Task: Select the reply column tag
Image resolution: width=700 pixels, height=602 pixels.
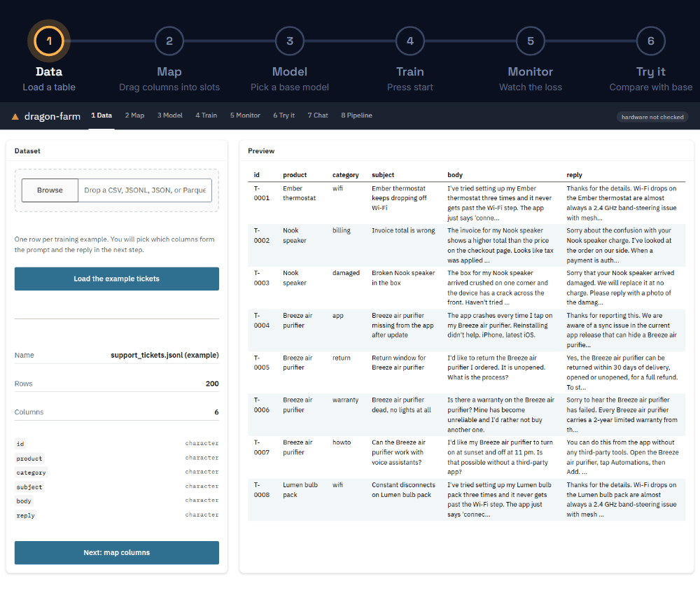Action: [x=26, y=515]
